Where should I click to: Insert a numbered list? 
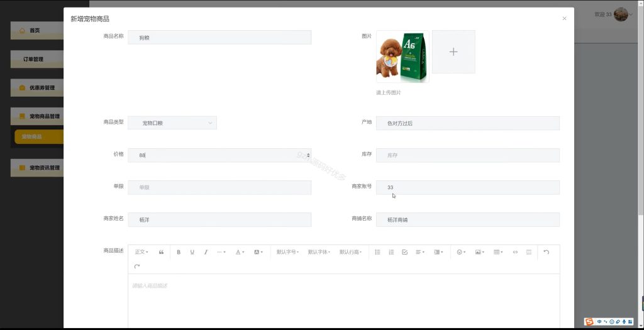[391, 252]
